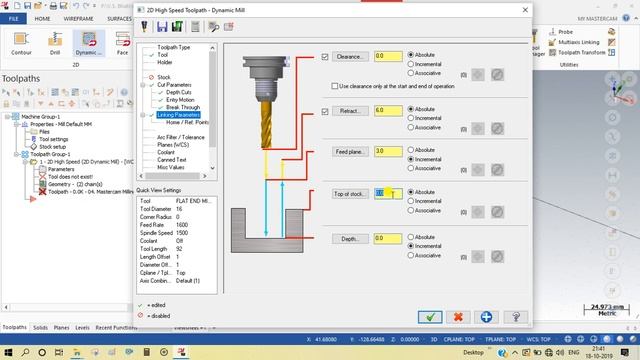This screenshot has width=640, height=360.
Task: Click disabled-circle icon in Feed plane row
Action: click(x=497, y=170)
